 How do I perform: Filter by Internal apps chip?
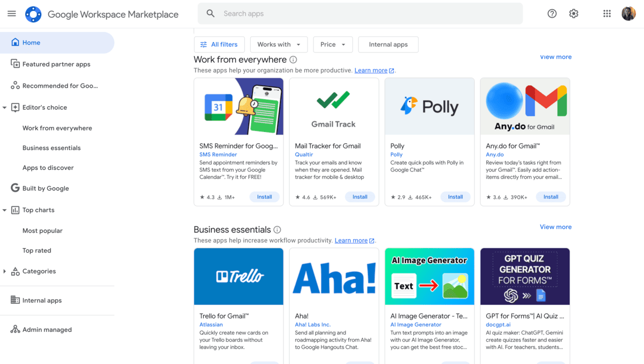click(388, 44)
